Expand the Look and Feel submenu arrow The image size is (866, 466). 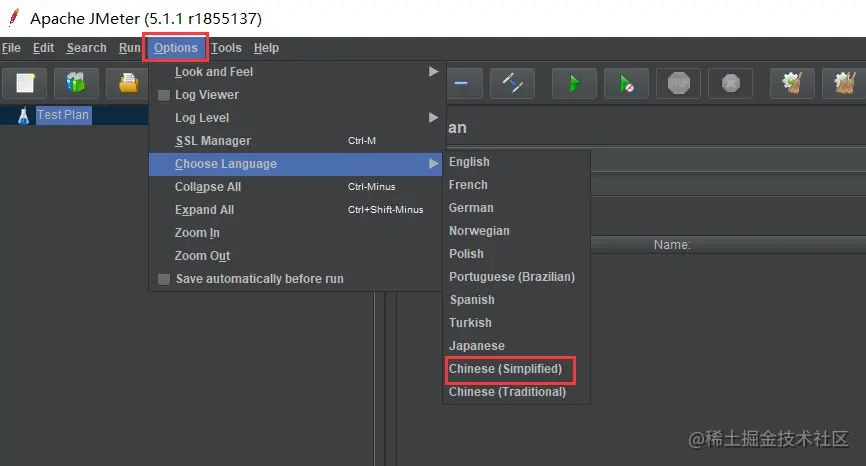[x=434, y=72]
